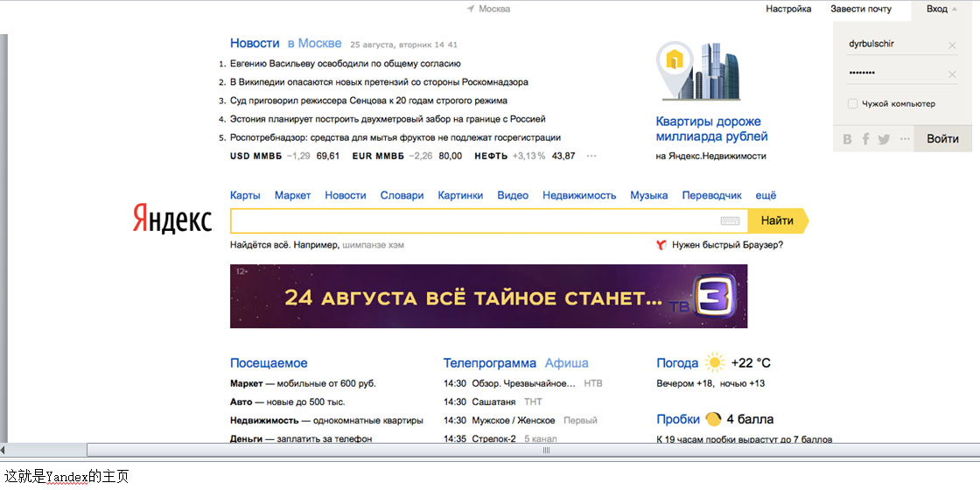Expand more exchange rates via the ellipsis after НЕФТЬ
This screenshot has width=980, height=490.
point(591,156)
